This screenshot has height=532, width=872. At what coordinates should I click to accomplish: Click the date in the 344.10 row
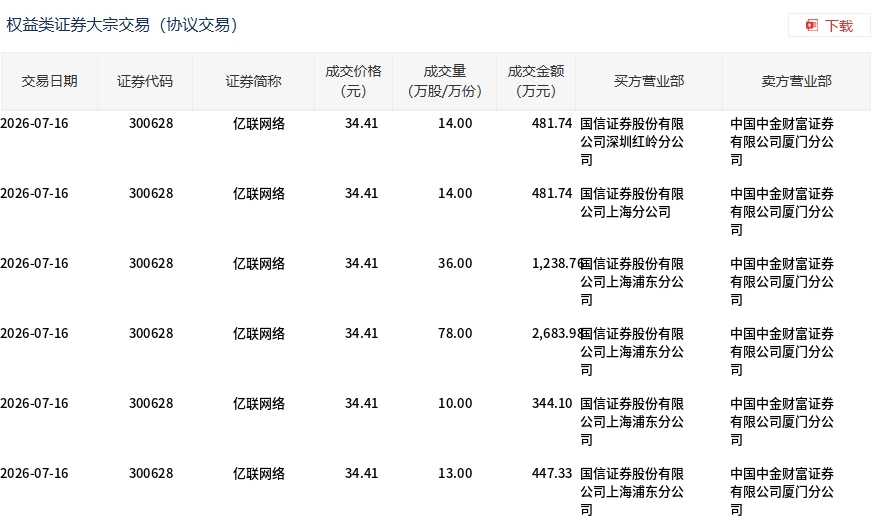(x=34, y=404)
